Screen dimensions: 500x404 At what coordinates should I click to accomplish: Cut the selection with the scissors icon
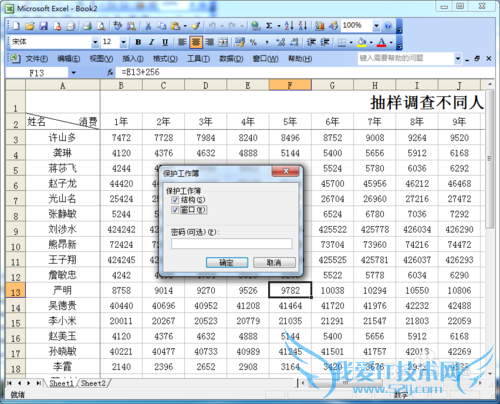tap(148, 26)
